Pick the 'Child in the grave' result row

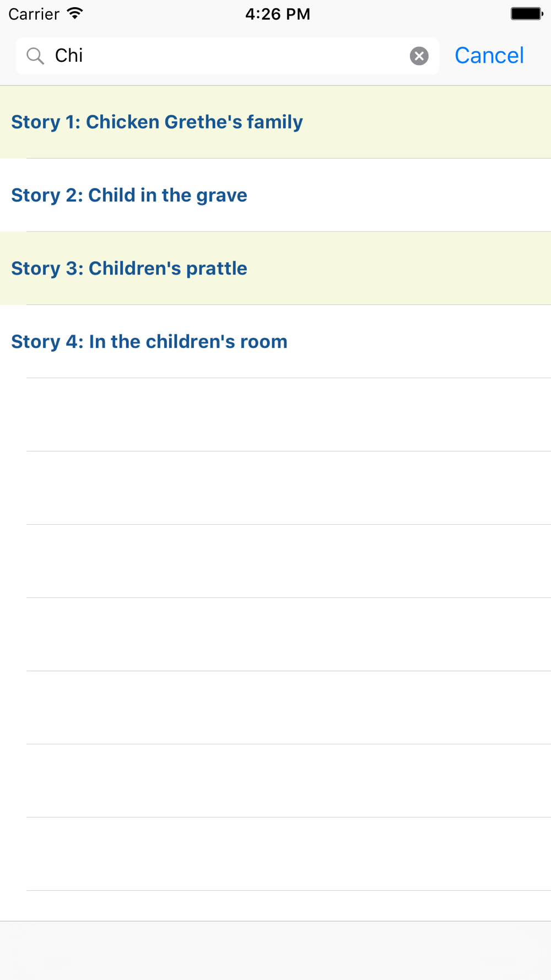click(x=275, y=195)
